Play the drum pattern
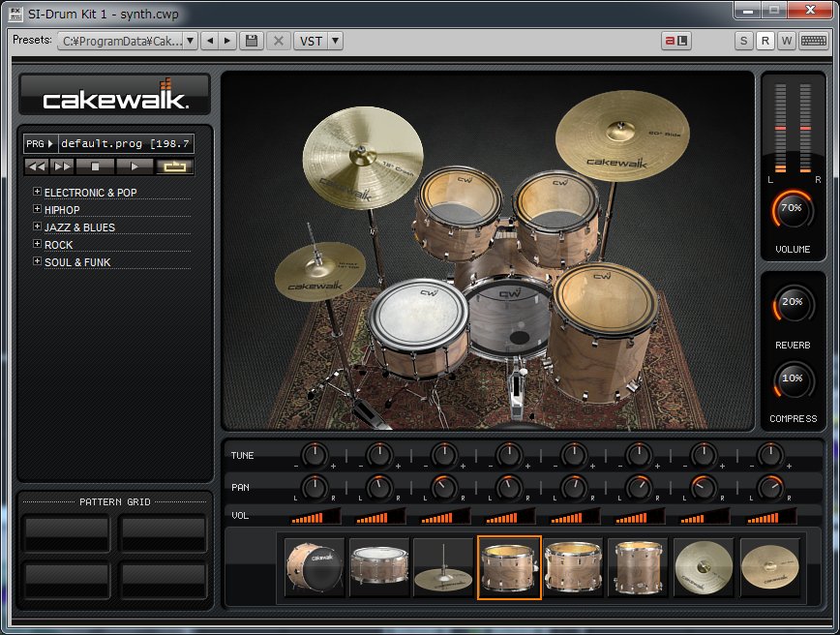Image resolution: width=840 pixels, height=635 pixels. pyautogui.click(x=135, y=166)
